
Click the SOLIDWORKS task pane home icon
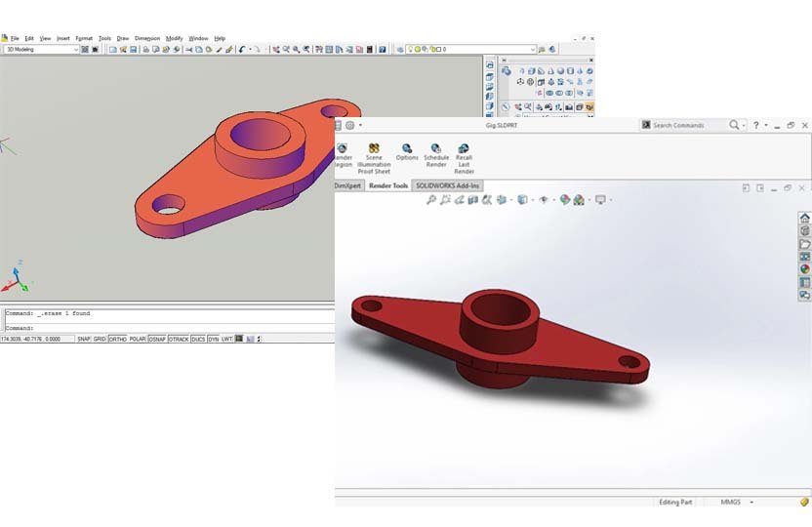[804, 218]
